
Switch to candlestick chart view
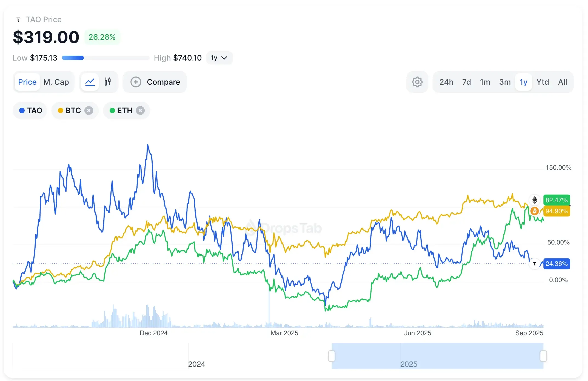pyautogui.click(x=107, y=82)
